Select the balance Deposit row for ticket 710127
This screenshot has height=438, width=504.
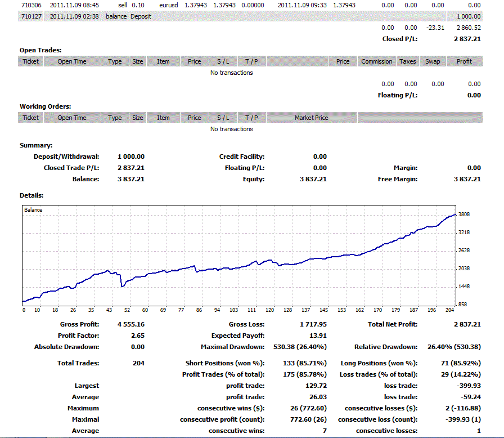click(x=141, y=16)
